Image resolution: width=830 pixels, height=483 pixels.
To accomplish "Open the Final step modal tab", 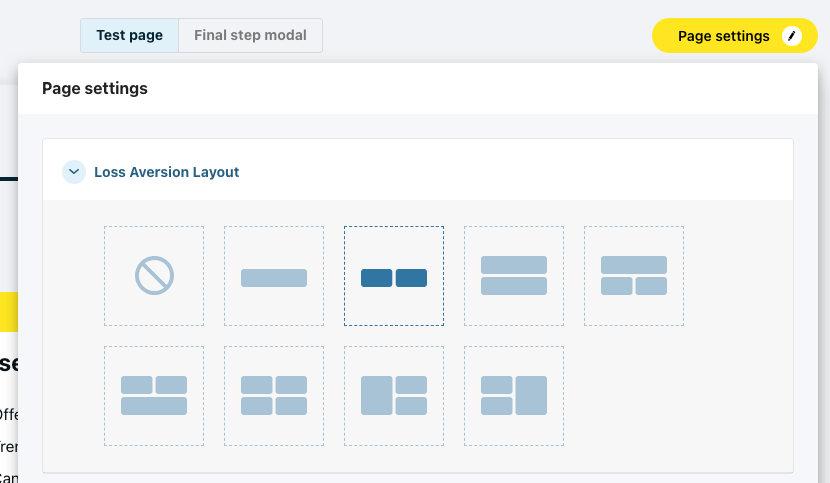I will click(x=250, y=35).
